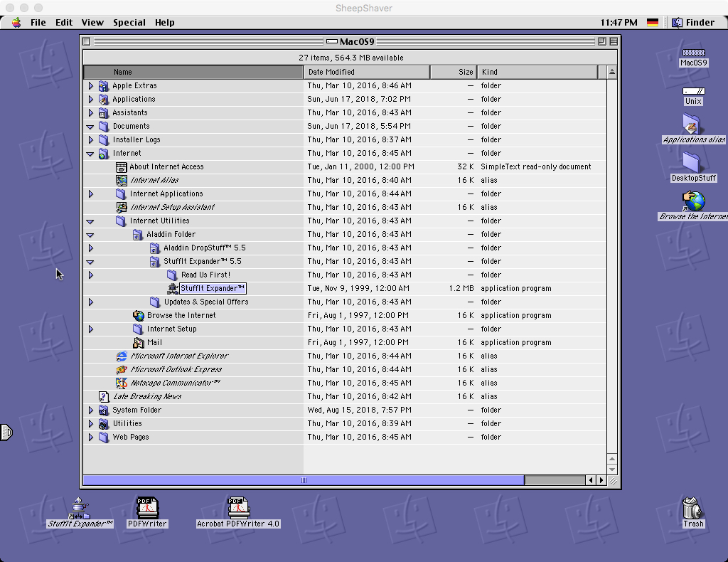Open the View menu

[x=92, y=22]
